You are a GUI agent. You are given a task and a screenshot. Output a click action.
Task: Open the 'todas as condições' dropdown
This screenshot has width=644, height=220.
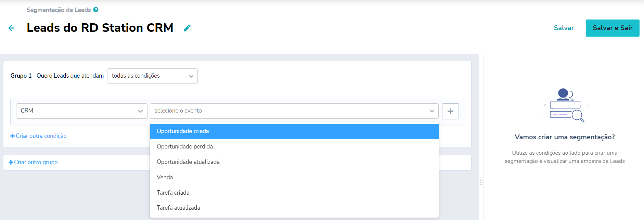152,76
